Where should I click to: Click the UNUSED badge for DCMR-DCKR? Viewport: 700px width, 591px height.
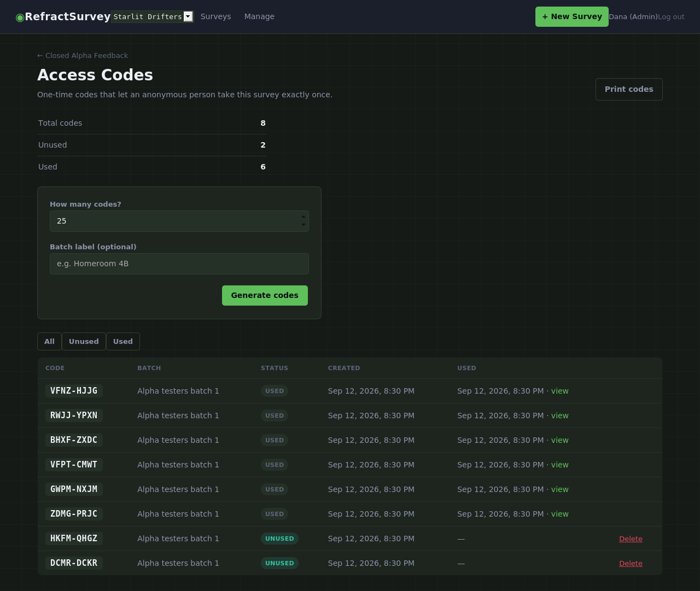coord(279,563)
